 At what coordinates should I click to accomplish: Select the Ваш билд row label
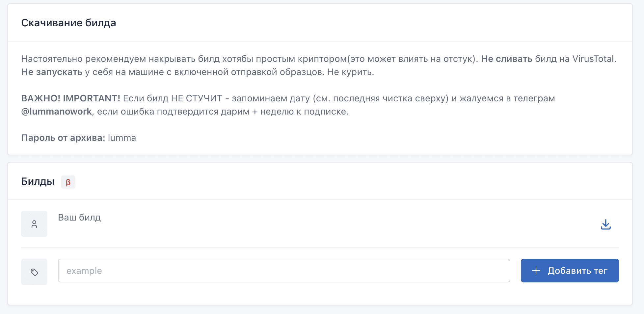79,218
